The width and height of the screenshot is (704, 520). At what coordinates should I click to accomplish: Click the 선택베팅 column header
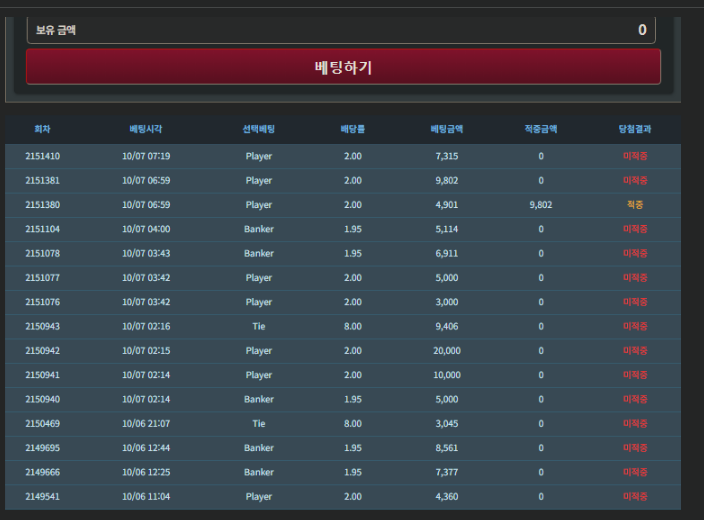tap(259, 129)
